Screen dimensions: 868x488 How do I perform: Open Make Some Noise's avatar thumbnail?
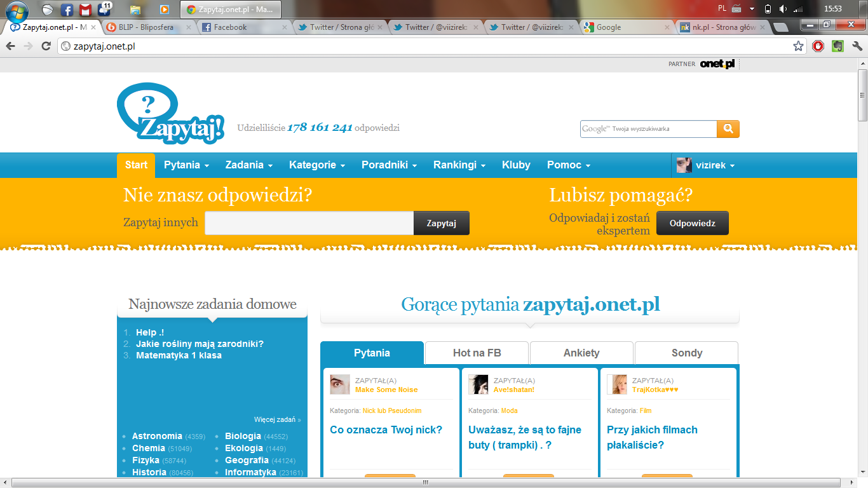340,384
